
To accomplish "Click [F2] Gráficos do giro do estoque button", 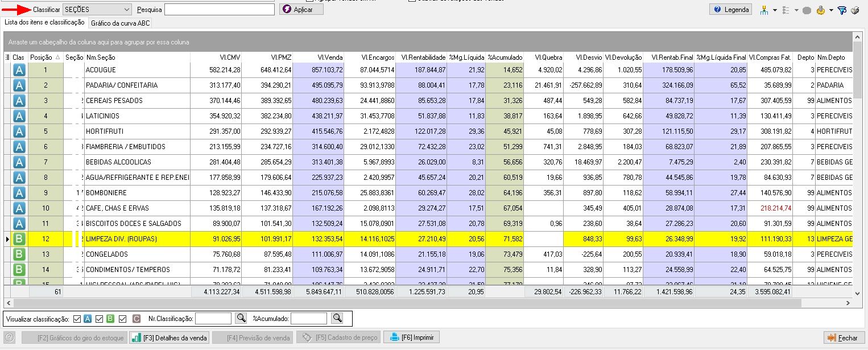I will 74,337.
